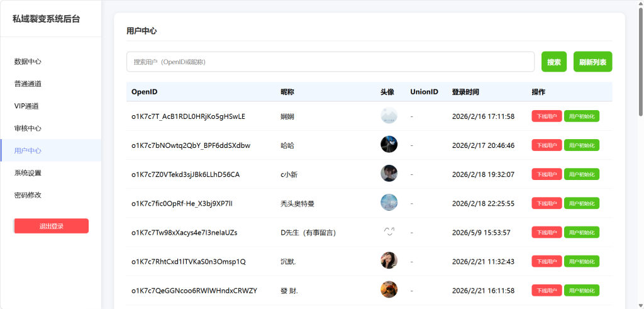
Task: Click the avatar of user c小新
Action: (x=389, y=174)
